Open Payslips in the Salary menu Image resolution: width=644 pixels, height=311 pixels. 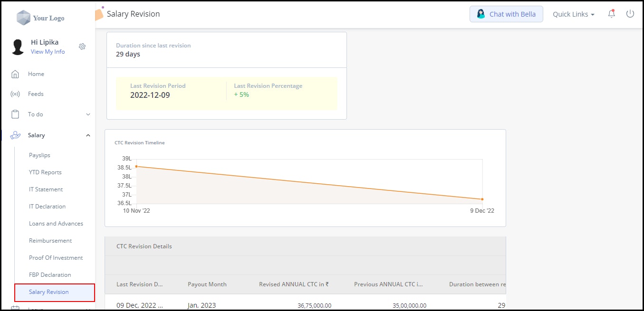click(x=39, y=155)
